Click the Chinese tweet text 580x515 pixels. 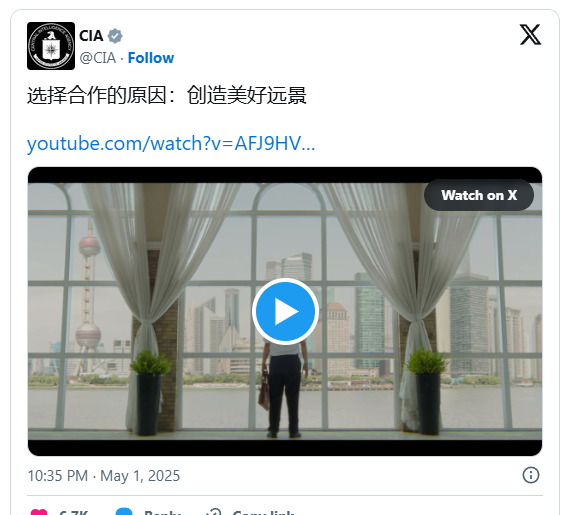[167, 95]
